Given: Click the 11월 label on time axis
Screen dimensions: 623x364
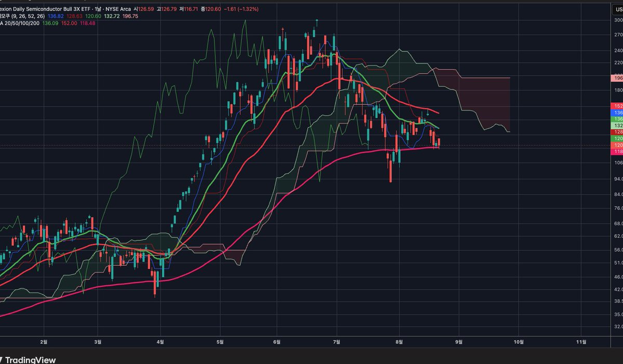Looking at the screenshot, I should pyautogui.click(x=581, y=342).
